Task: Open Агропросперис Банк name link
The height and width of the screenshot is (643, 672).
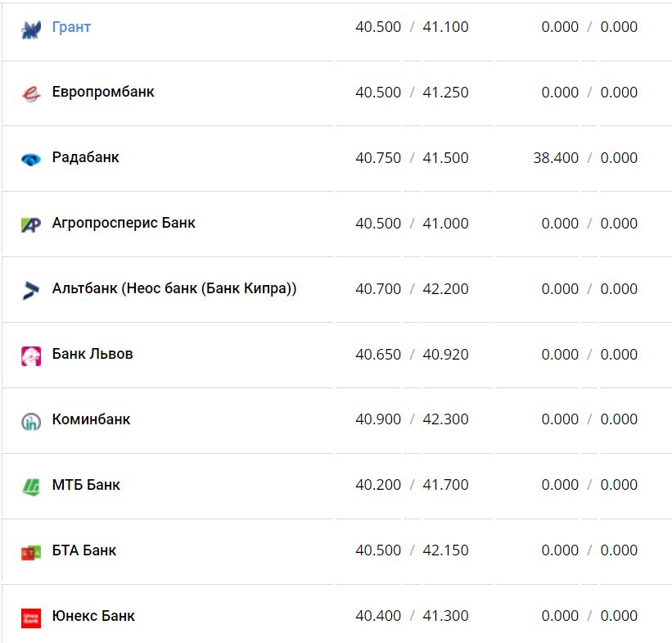Action: click(124, 223)
